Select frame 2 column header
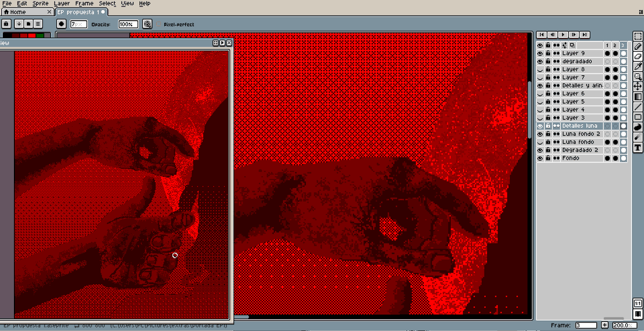 [x=615, y=45]
